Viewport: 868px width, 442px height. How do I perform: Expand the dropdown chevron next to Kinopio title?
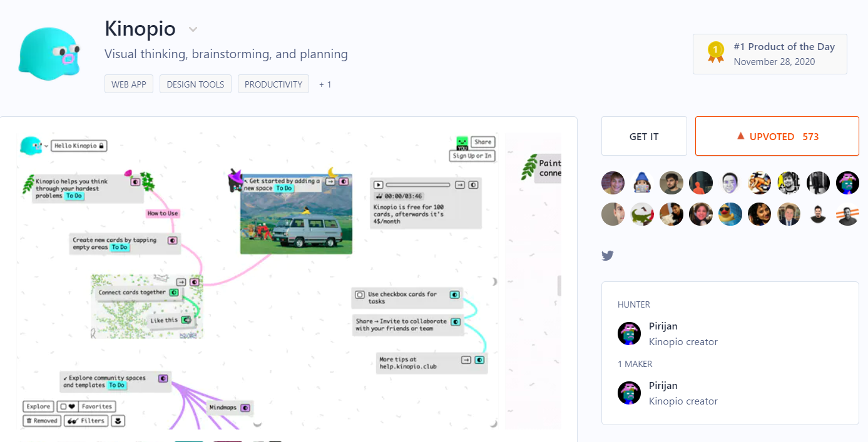point(193,29)
